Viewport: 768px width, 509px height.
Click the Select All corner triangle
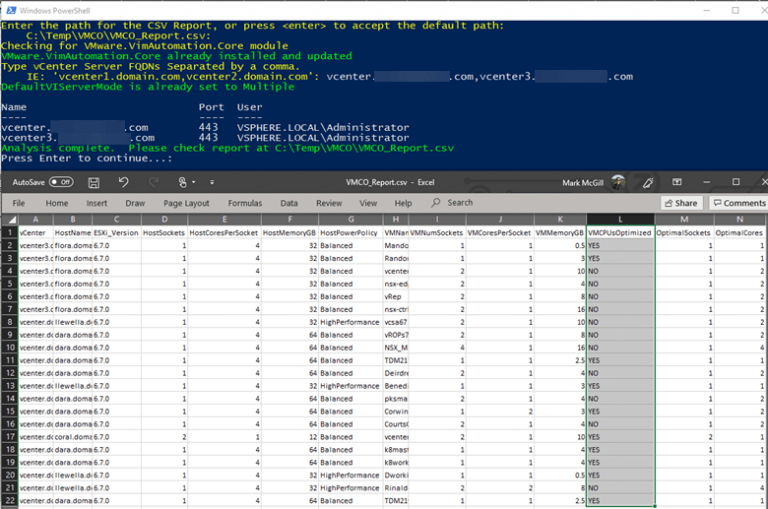tap(12, 219)
